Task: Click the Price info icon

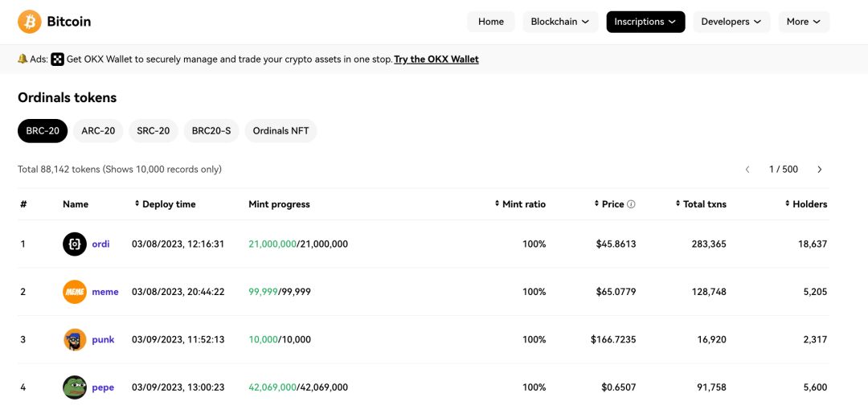Action: pos(631,204)
